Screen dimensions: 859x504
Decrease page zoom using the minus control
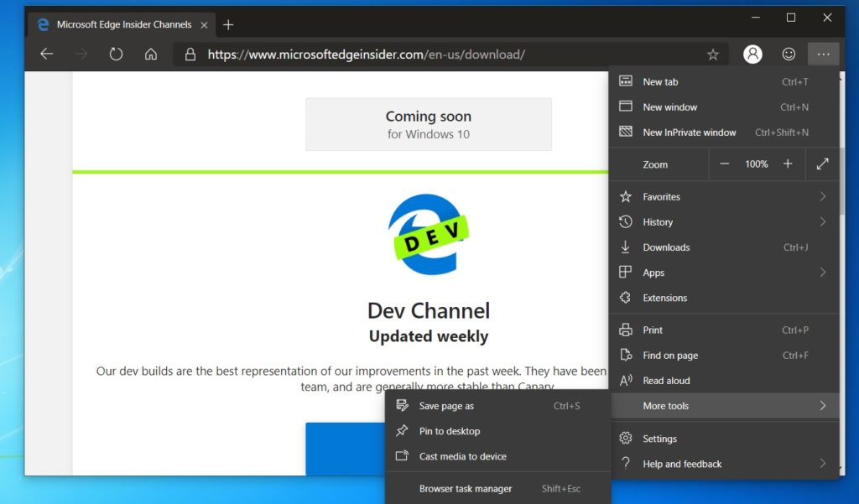click(x=724, y=164)
